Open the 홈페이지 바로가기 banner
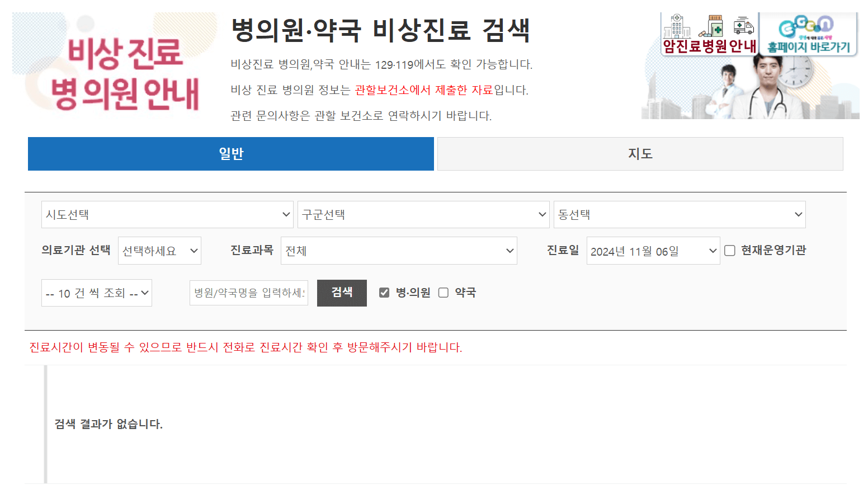The height and width of the screenshot is (499, 868). pyautogui.click(x=808, y=34)
